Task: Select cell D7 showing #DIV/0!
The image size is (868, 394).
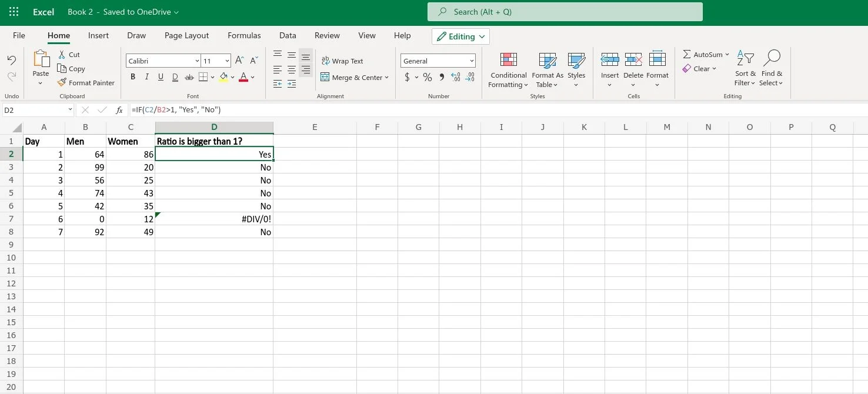Action: point(214,219)
